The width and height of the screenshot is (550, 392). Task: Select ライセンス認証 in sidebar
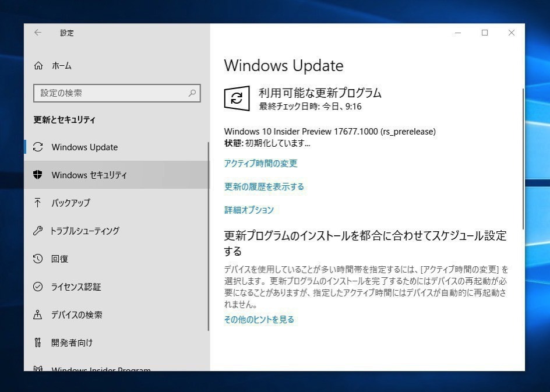tap(117, 287)
